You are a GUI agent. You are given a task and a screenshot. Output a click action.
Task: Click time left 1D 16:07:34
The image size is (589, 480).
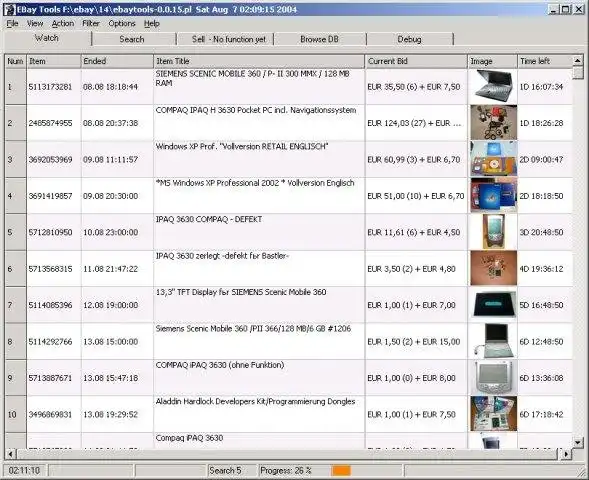(541, 87)
